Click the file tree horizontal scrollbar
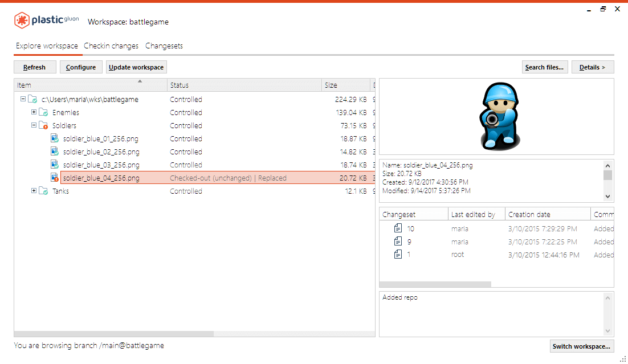 coord(114,334)
